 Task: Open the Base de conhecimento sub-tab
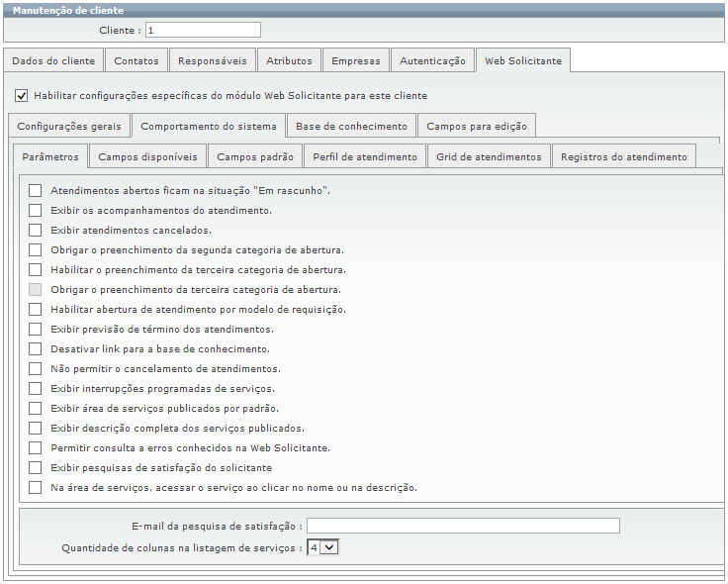click(351, 127)
